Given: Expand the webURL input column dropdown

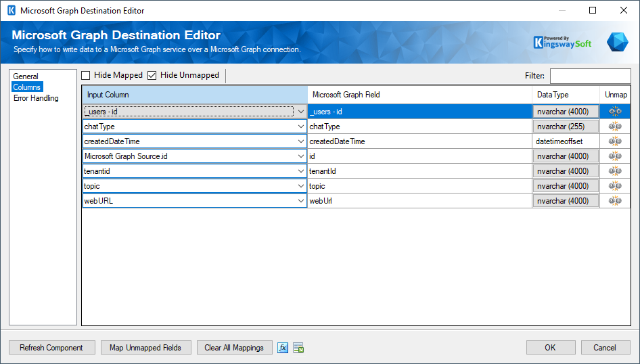Looking at the screenshot, I should pos(301,201).
